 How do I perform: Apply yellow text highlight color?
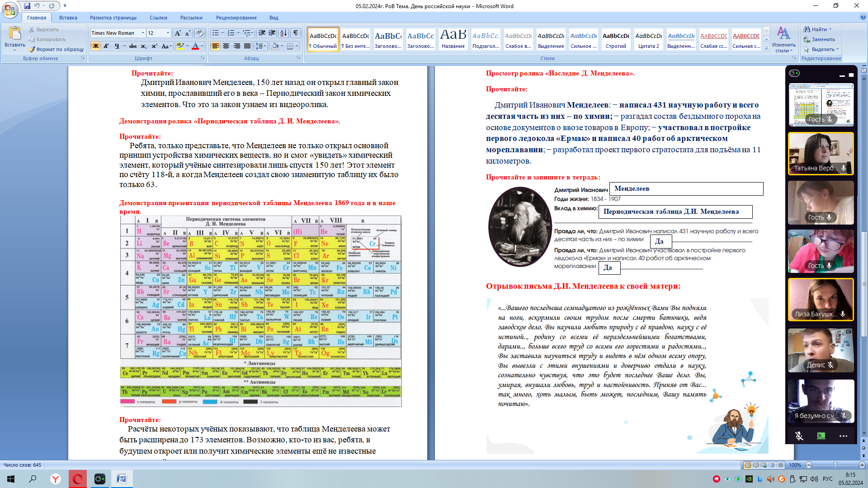pos(180,46)
